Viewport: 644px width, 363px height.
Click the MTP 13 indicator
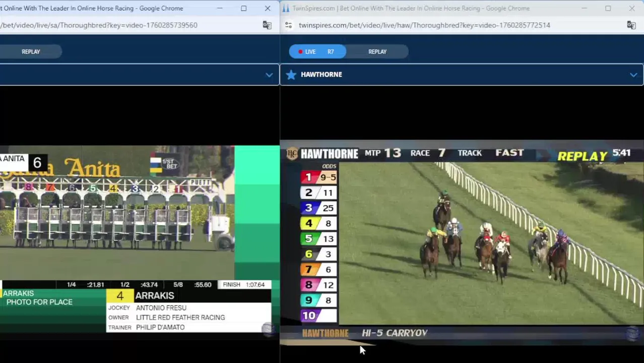(x=382, y=153)
